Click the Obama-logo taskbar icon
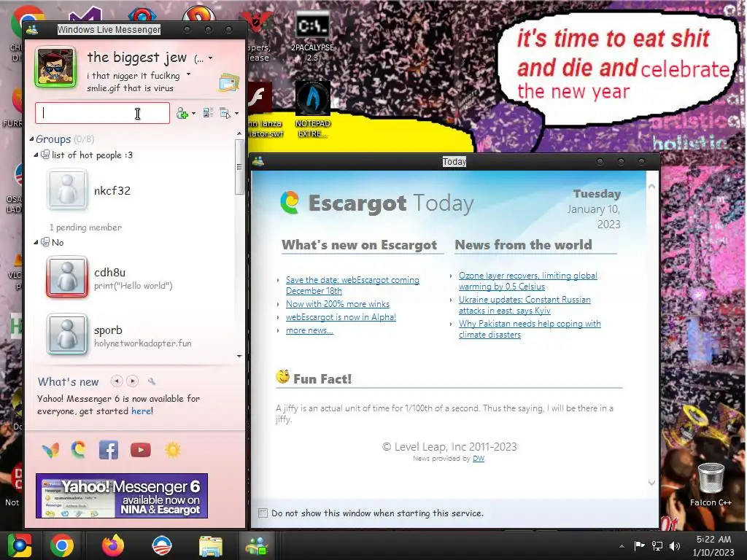This screenshot has height=560, width=747. [x=161, y=545]
